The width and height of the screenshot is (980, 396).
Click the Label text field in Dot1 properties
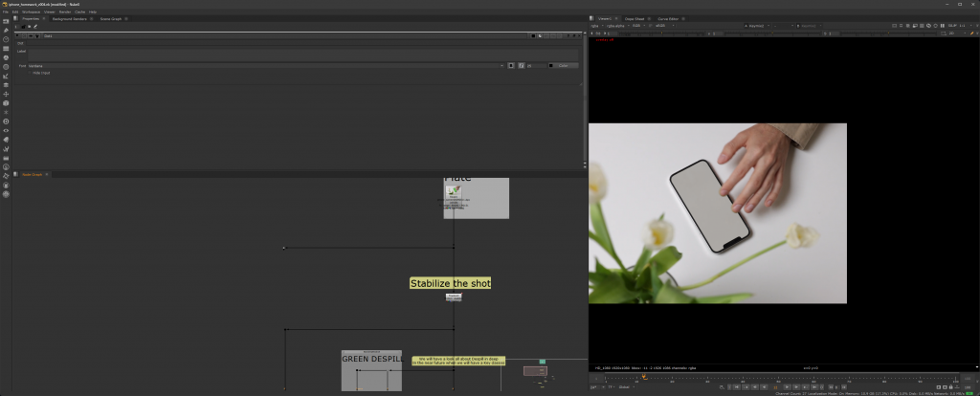(x=302, y=55)
